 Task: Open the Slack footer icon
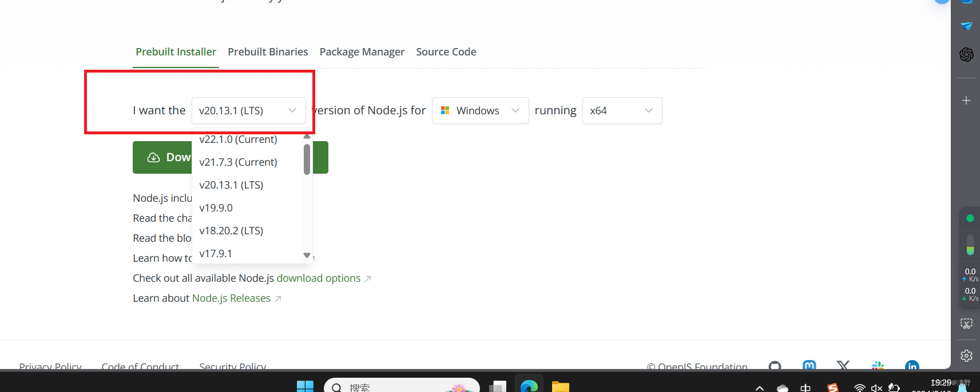878,365
